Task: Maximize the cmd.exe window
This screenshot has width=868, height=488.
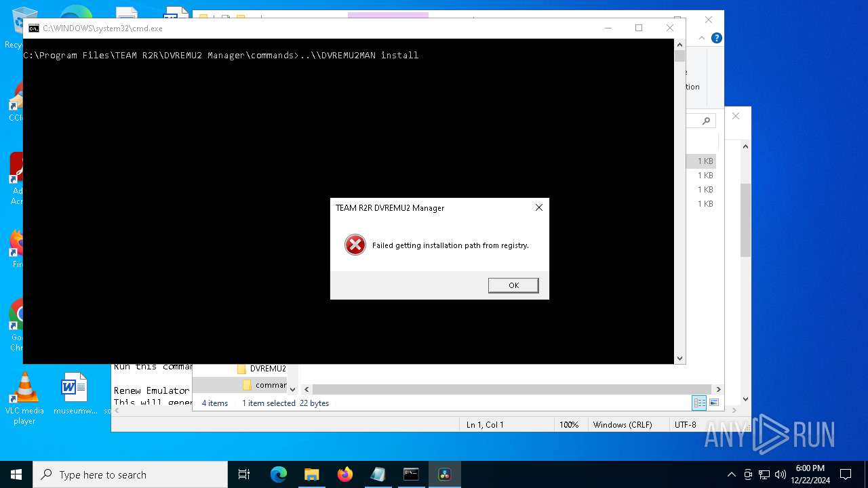Action: coord(638,28)
